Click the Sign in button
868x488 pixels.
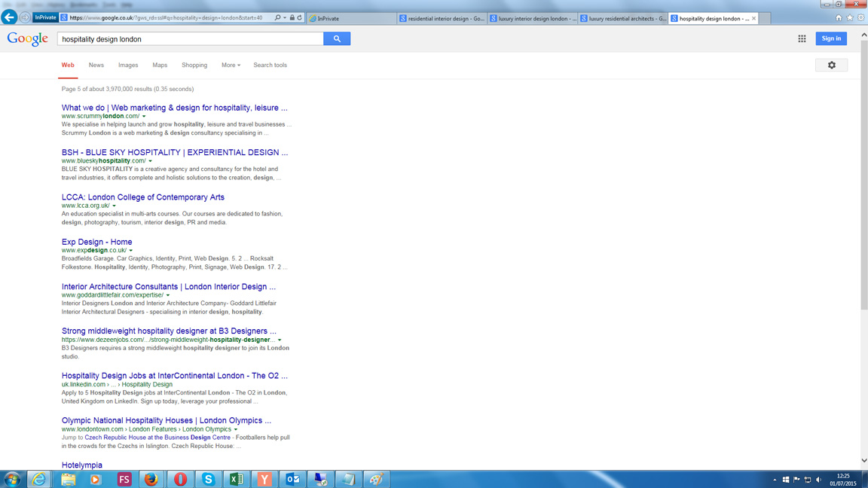831,38
